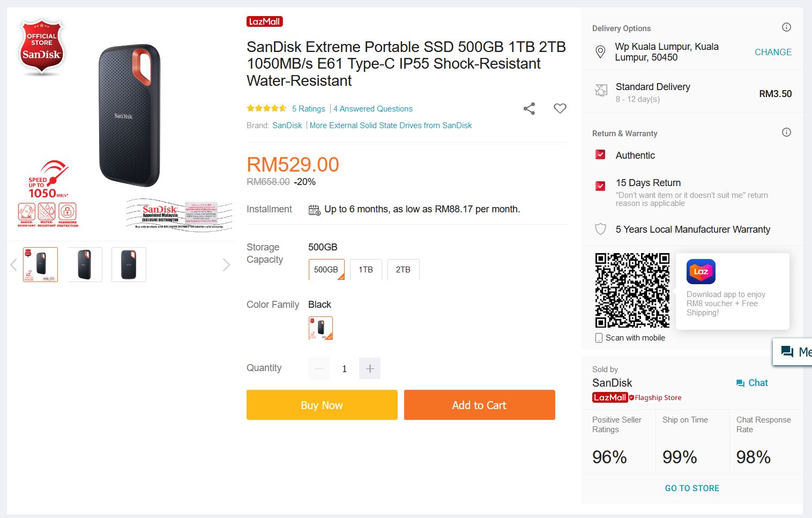The width and height of the screenshot is (812, 518).
Task: Add product to wishlist with heart icon
Action: point(560,109)
